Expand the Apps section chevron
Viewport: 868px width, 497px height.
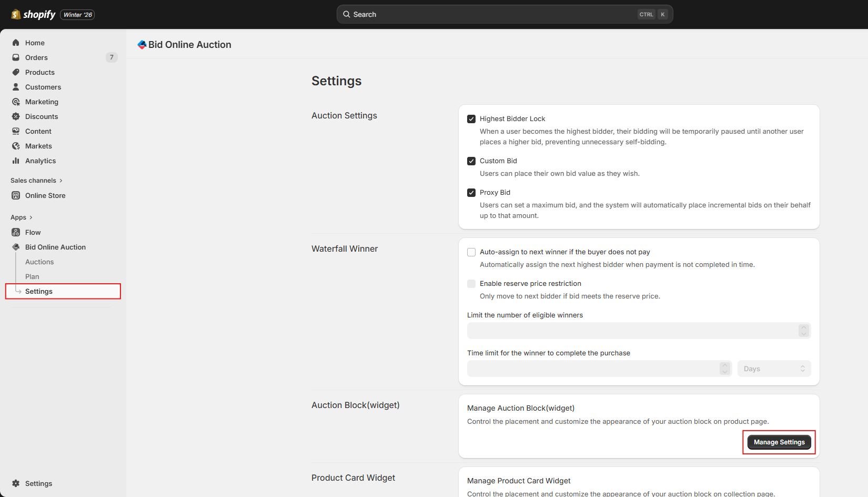[31, 217]
